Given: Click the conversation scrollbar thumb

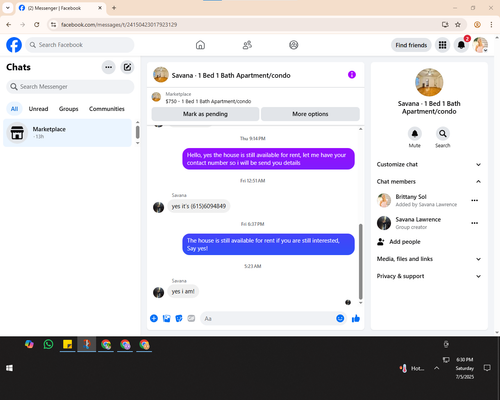Looking at the screenshot, I should pos(360,261).
